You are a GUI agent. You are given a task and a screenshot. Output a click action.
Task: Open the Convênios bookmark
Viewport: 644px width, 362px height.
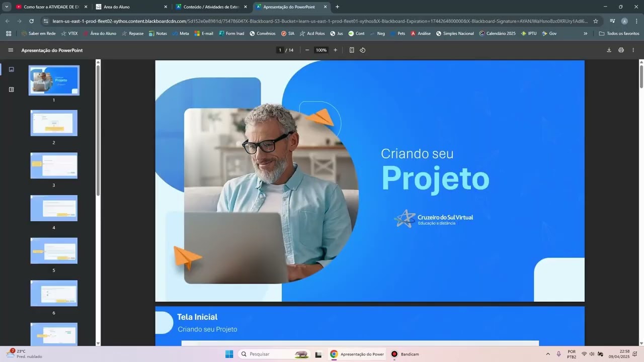click(x=262, y=34)
